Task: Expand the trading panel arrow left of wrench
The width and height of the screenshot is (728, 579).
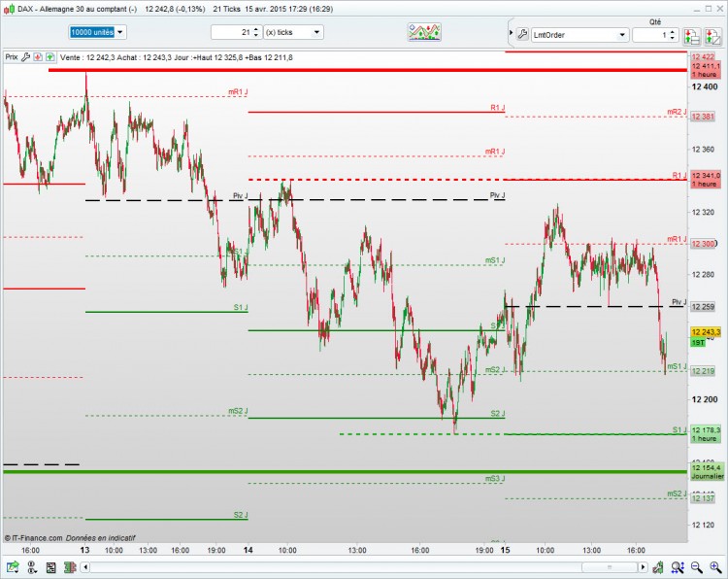Action: click(512, 33)
